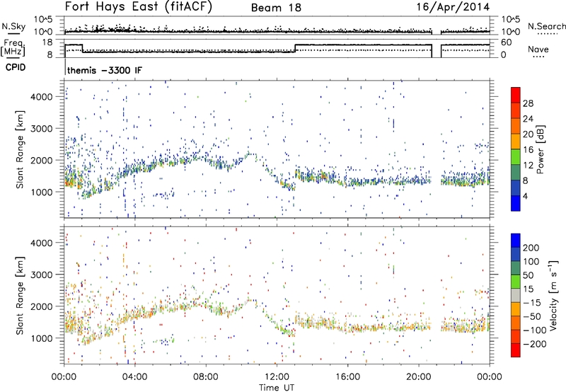The image size is (566, 392).
Task: Click the "60" Nave axis tick label
Action: (506, 42)
